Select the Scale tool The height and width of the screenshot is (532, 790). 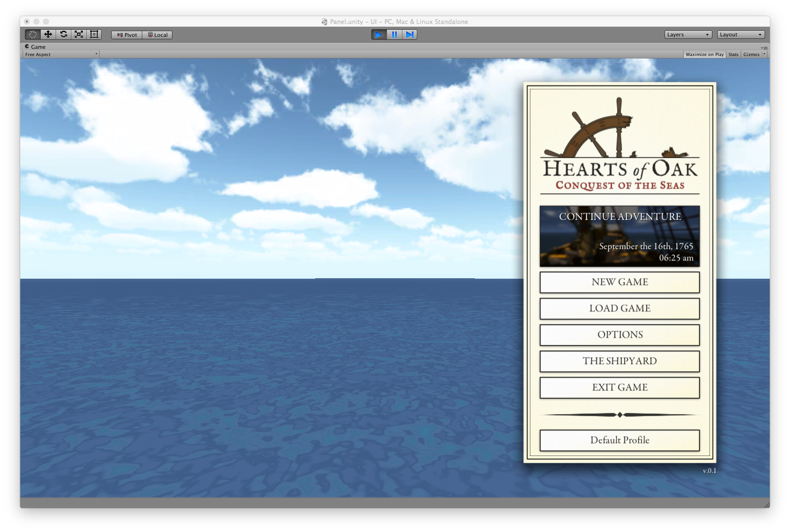tap(79, 34)
